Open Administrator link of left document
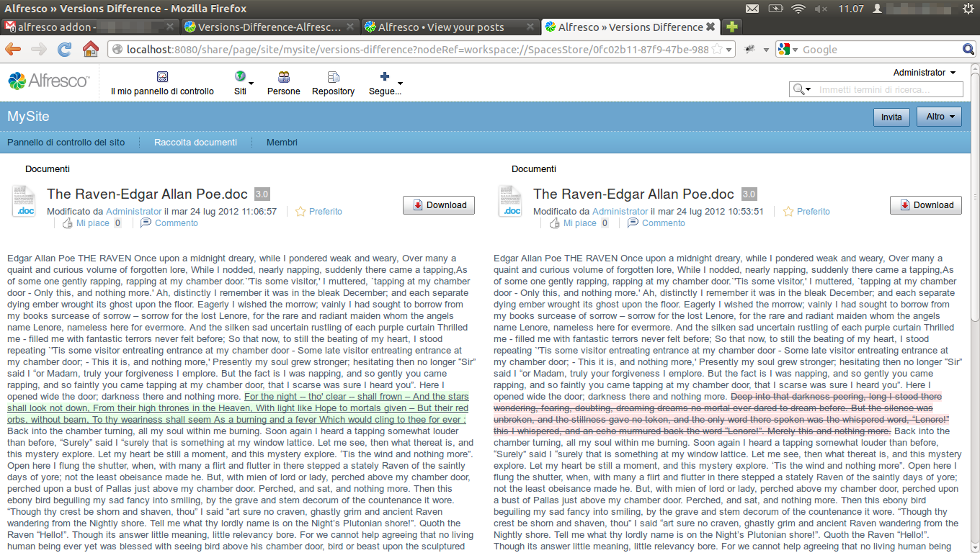This screenshot has height=553, width=980. (134, 212)
